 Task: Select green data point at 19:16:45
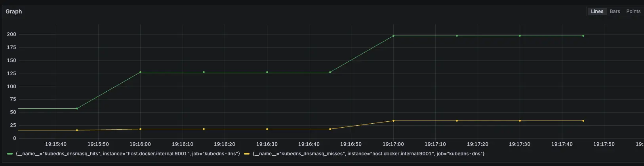pyautogui.click(x=330, y=72)
